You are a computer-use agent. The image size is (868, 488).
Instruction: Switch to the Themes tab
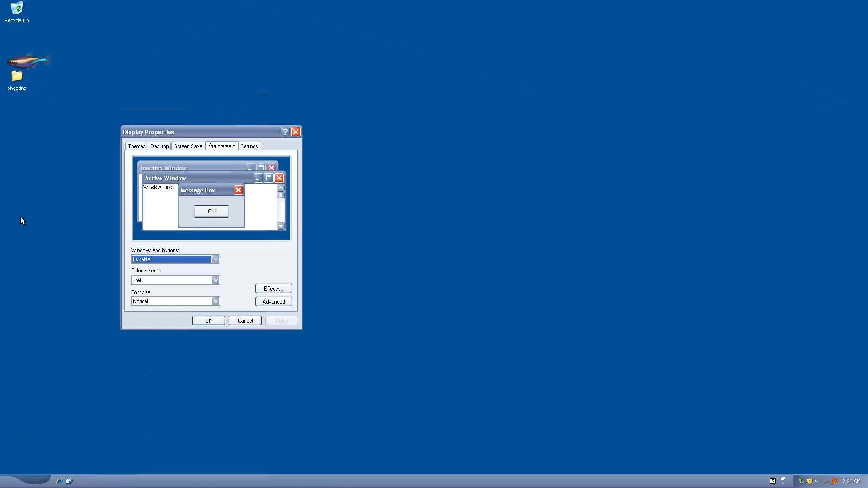pyautogui.click(x=136, y=146)
